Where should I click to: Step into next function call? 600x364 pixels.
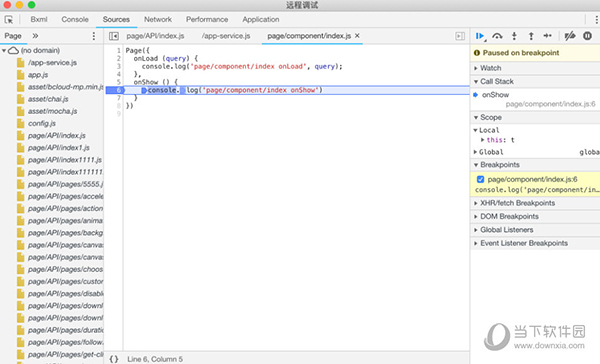pyautogui.click(x=514, y=36)
